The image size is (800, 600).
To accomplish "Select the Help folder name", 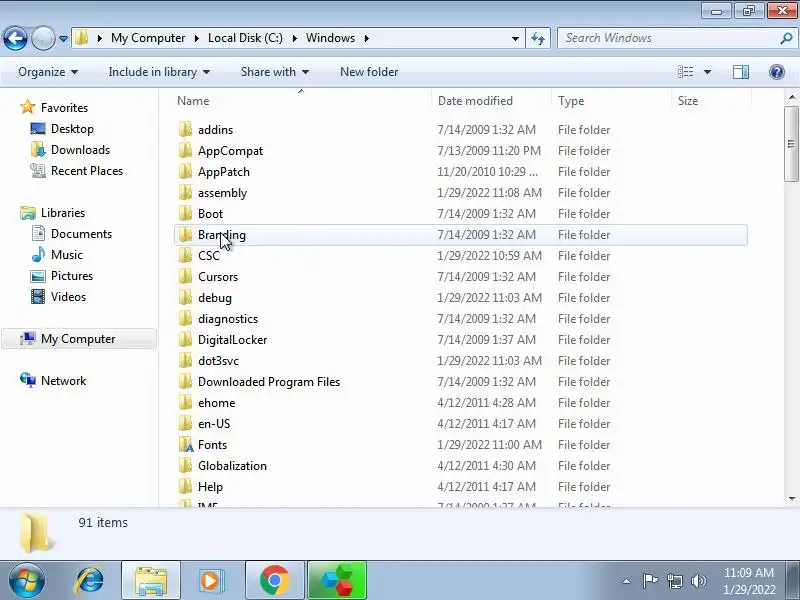I will (x=210, y=487).
